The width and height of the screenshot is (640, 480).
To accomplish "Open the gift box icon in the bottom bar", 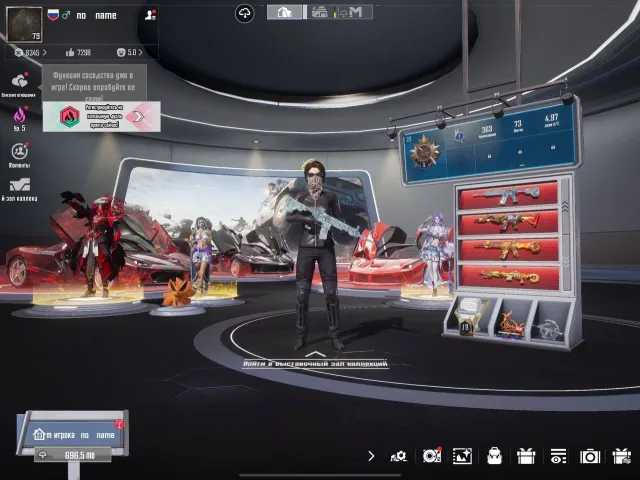I will [x=526, y=456].
